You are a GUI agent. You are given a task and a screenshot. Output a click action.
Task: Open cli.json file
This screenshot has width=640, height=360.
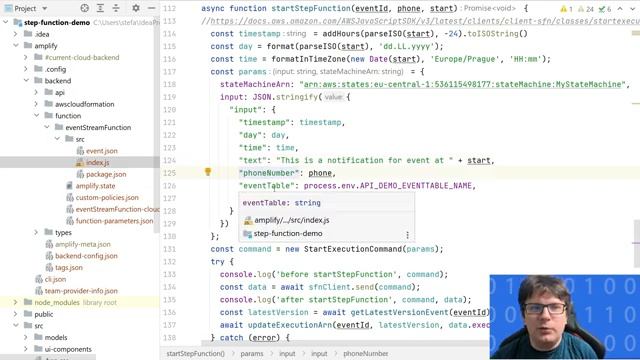pos(55,279)
